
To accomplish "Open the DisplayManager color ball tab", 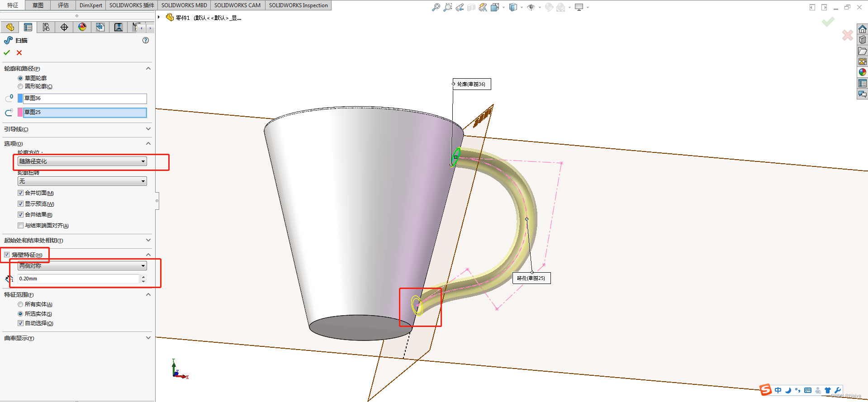I will [82, 28].
